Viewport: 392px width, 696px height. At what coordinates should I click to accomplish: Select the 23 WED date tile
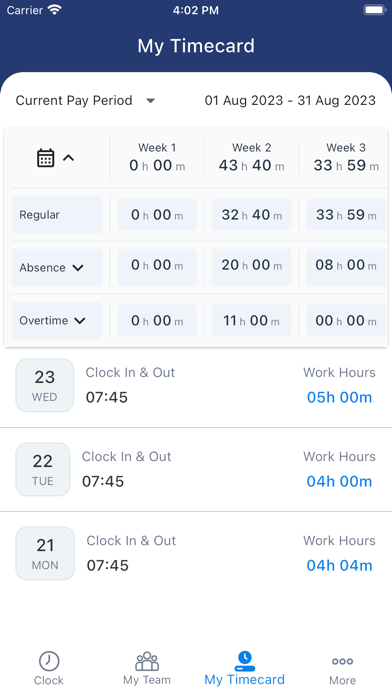coord(45,385)
